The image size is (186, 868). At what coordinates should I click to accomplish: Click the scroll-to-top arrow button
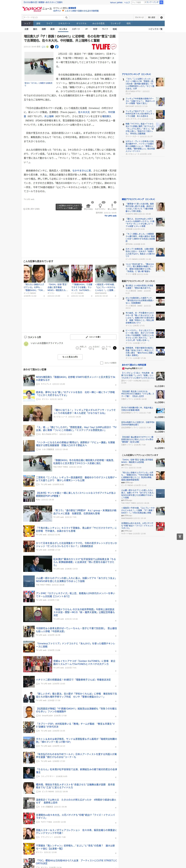(180, 536)
